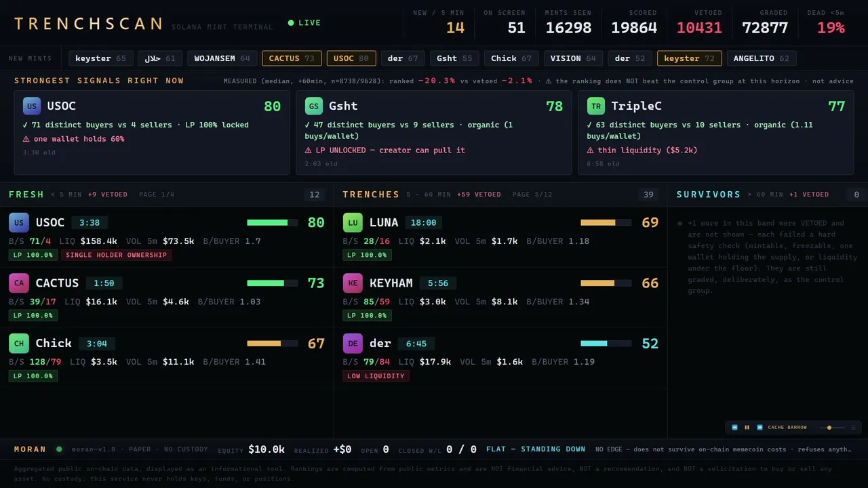868x488 pixels.
Task: Adjust the music widget volume slider
Action: point(832,428)
